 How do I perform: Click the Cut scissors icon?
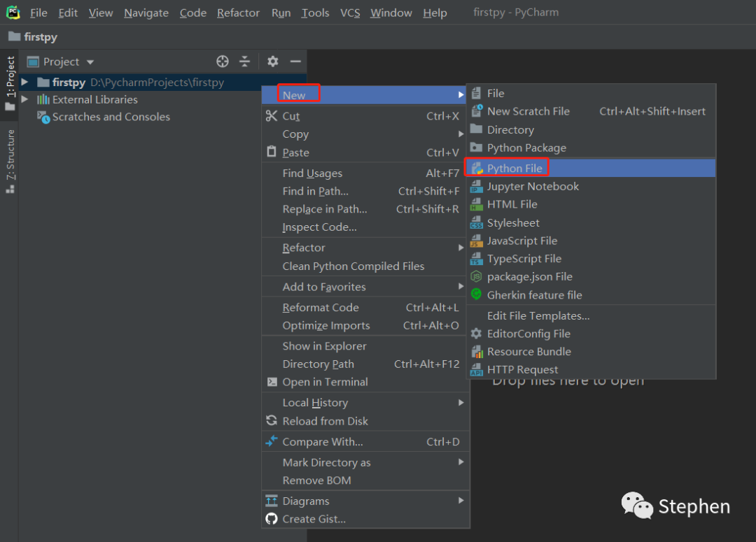(272, 115)
